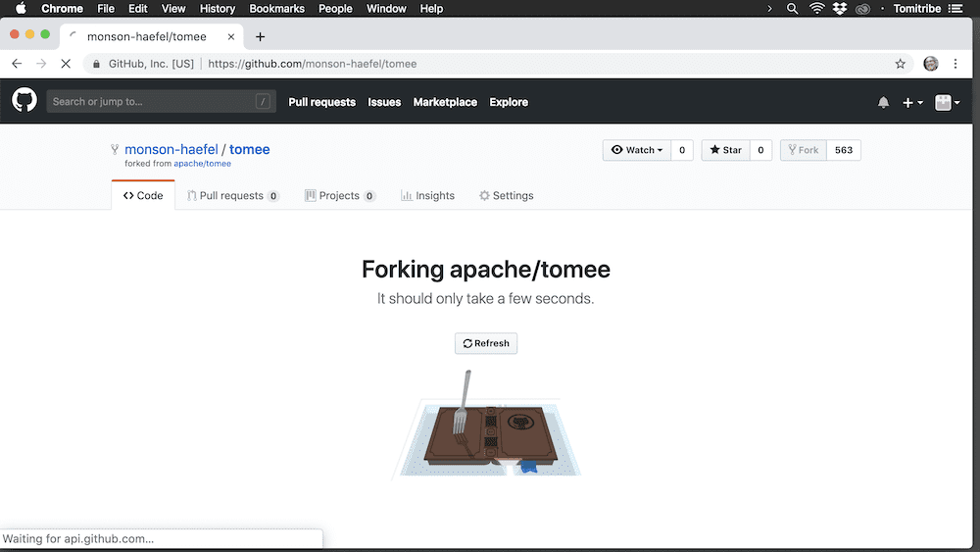Open the Help menu

pyautogui.click(x=431, y=9)
